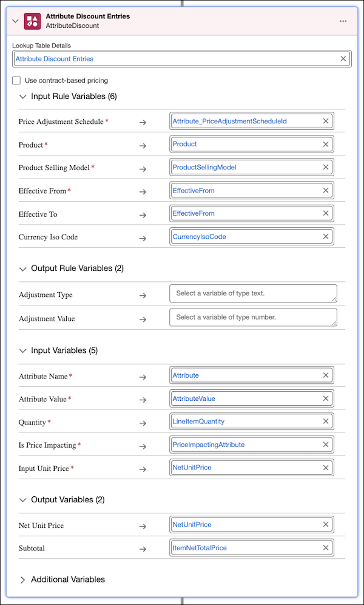Click the Adjustment Type variable input field
364x605 pixels.
(252, 293)
